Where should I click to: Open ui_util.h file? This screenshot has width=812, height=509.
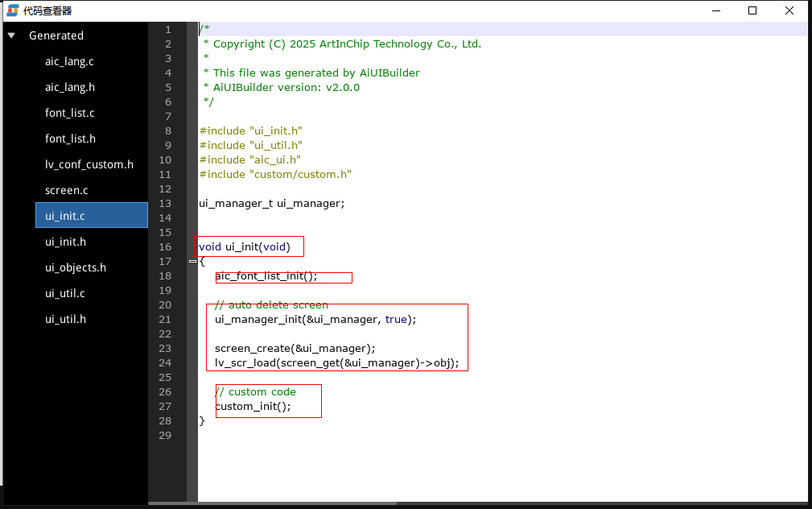tap(66, 319)
